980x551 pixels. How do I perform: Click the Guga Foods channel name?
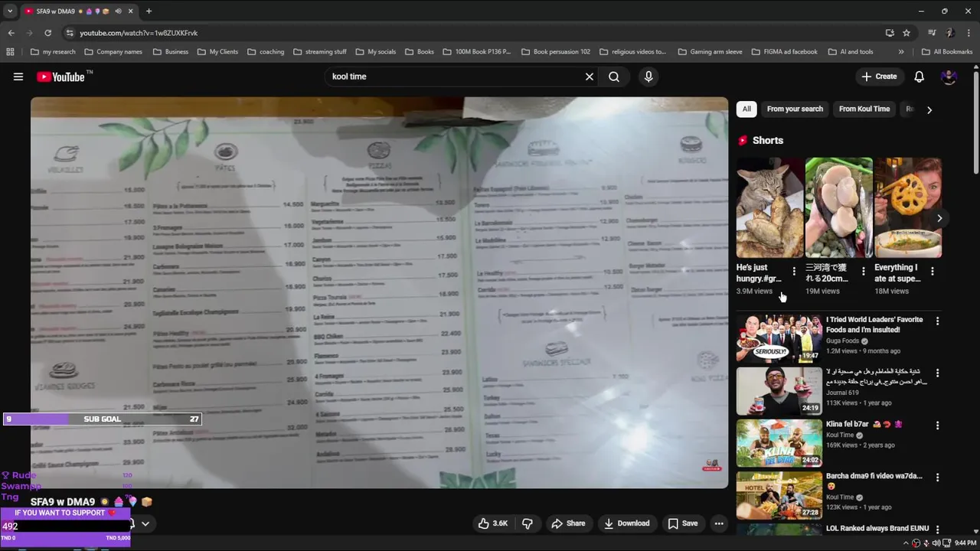pos(842,341)
